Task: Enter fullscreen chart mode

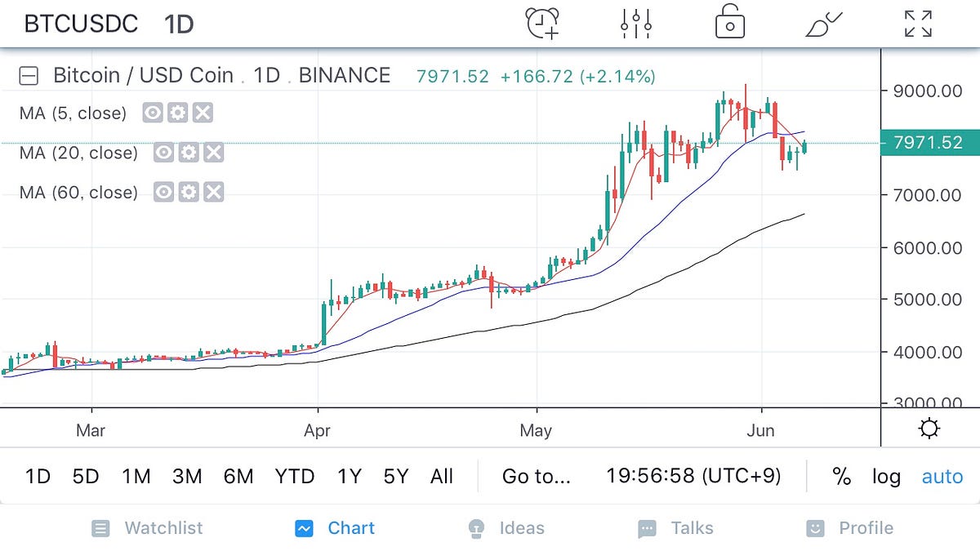Action: (x=918, y=23)
